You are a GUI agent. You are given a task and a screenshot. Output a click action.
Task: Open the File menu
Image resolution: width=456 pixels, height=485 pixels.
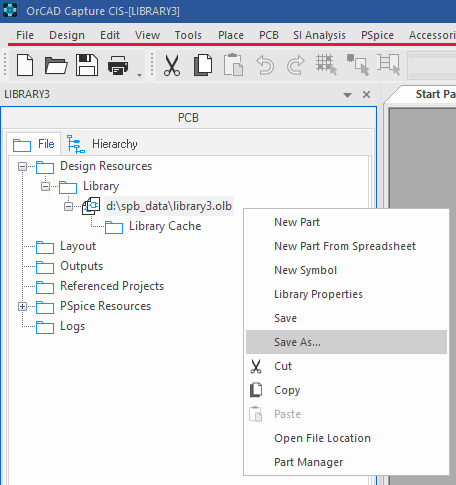(25, 35)
